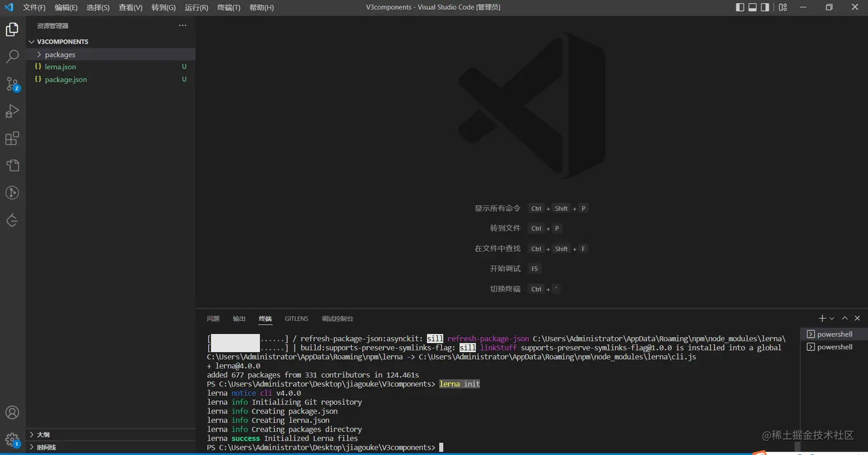Toggle primary side bar layout icon
The height and width of the screenshot is (455, 868).
tap(739, 7)
